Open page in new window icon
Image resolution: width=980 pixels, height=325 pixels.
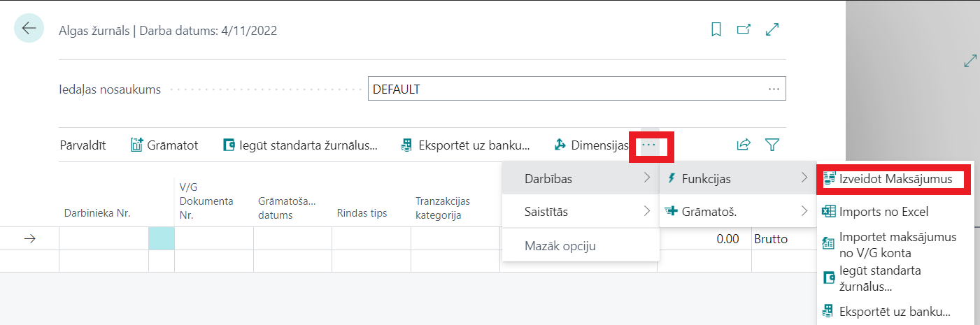744,29
